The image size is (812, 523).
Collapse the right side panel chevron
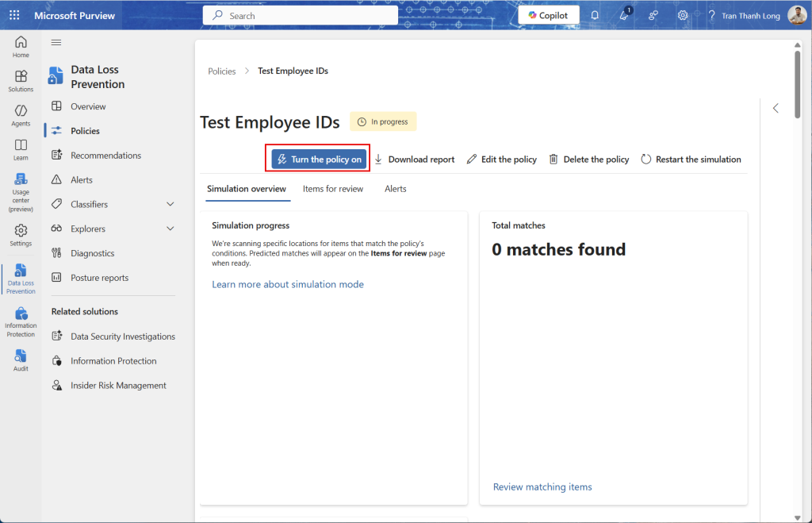(776, 109)
